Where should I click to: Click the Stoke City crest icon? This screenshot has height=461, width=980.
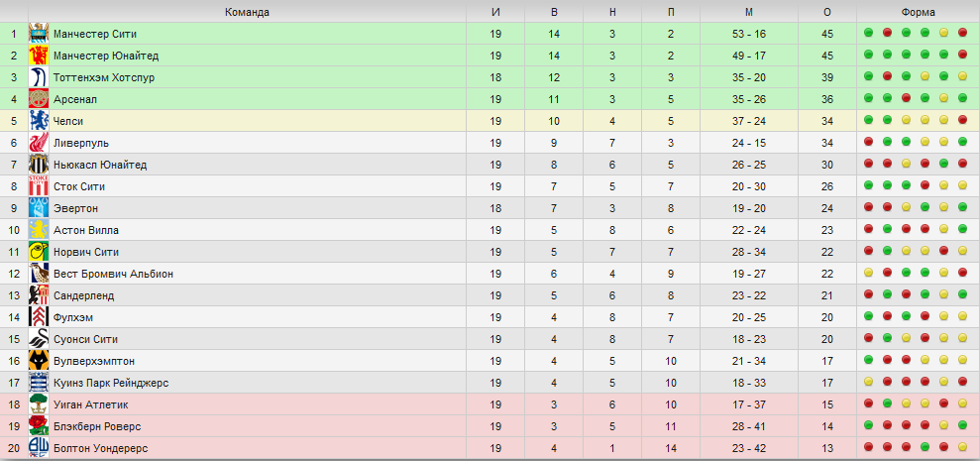click(39, 186)
